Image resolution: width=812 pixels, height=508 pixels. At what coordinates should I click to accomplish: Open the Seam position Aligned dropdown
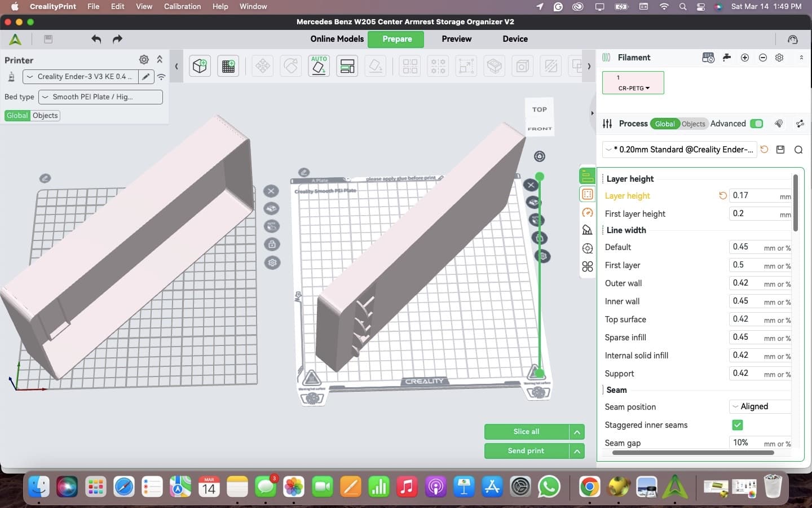pos(760,406)
